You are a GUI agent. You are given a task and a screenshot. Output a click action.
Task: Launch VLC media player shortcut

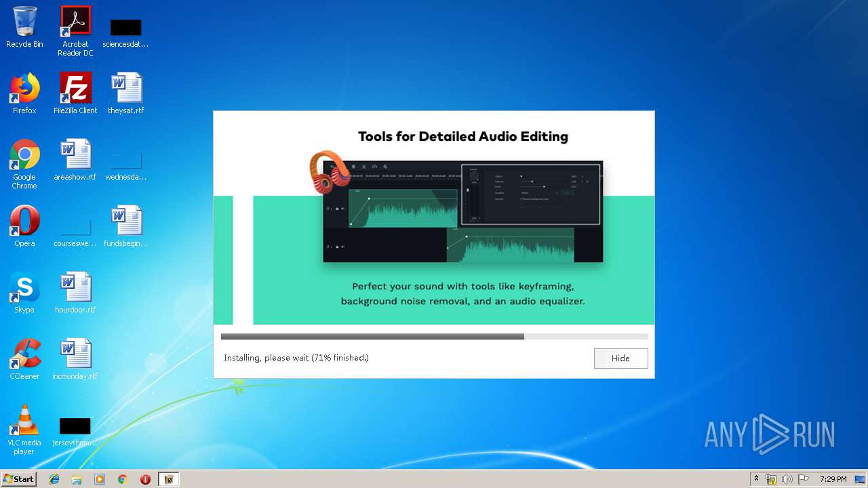pyautogui.click(x=24, y=430)
